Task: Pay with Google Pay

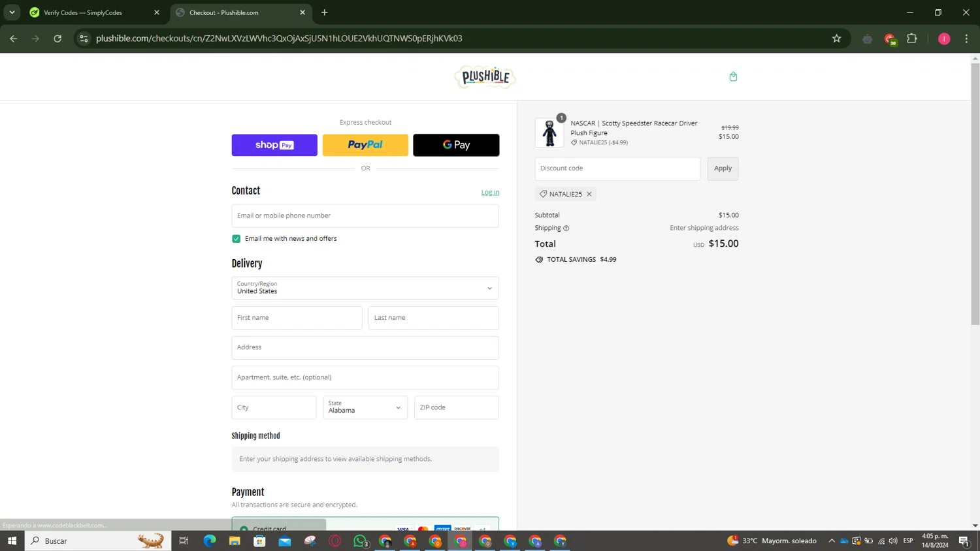Action: pyautogui.click(x=456, y=145)
